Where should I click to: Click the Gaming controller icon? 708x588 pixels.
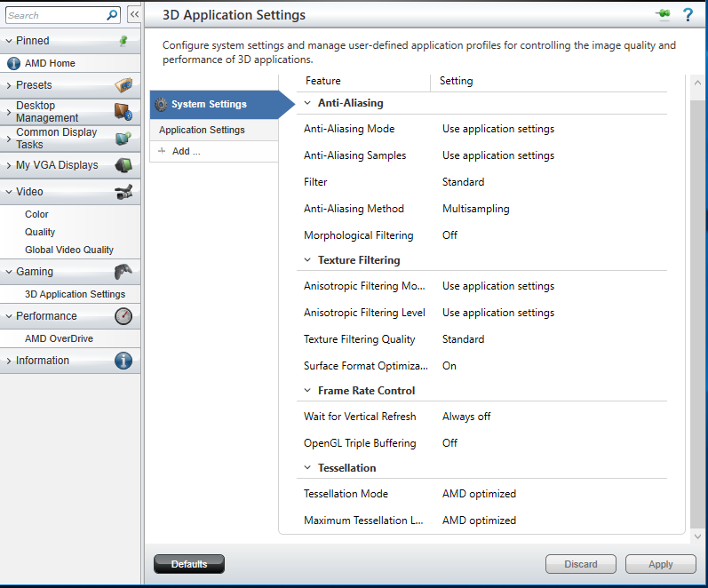[123, 272]
